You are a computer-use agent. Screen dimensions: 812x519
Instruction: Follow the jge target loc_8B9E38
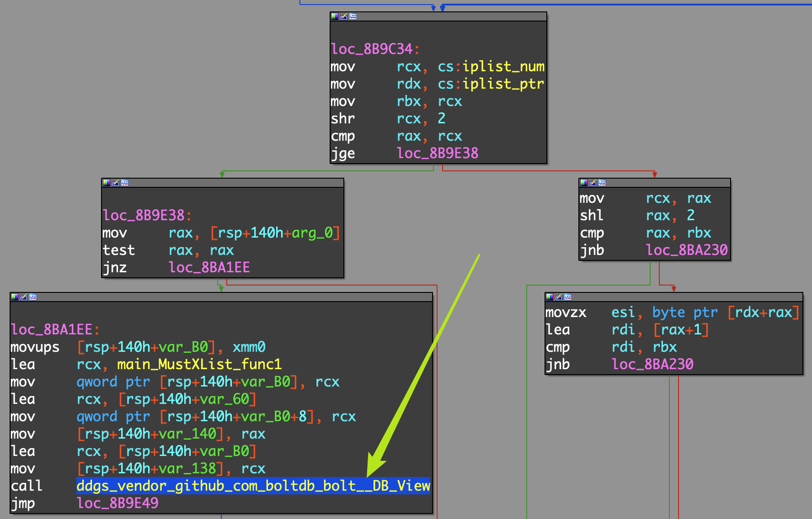click(438, 153)
